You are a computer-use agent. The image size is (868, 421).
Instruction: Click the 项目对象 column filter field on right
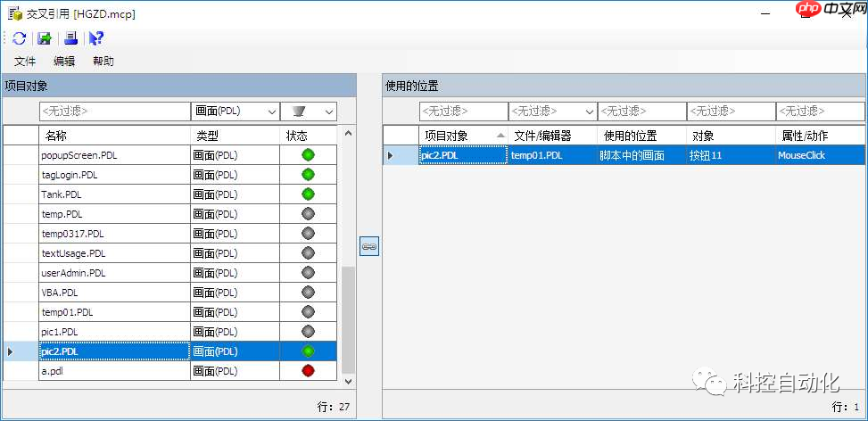click(463, 111)
